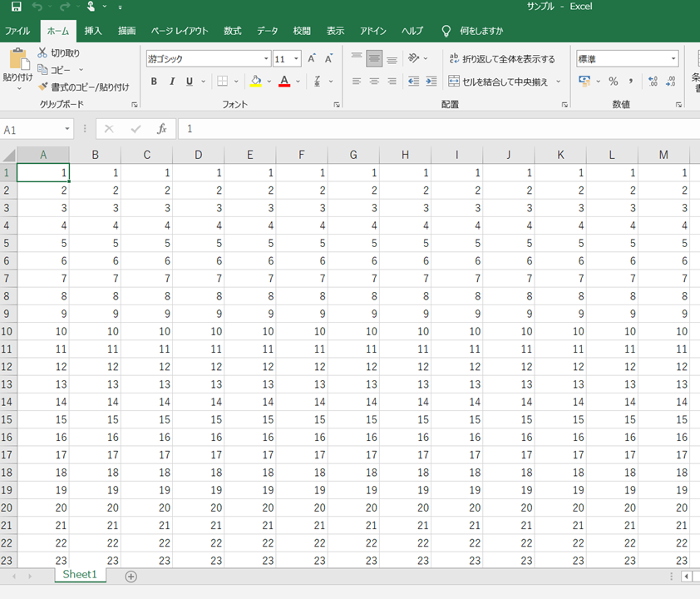Click the formula bar input
This screenshot has height=599, width=700.
pos(439,129)
